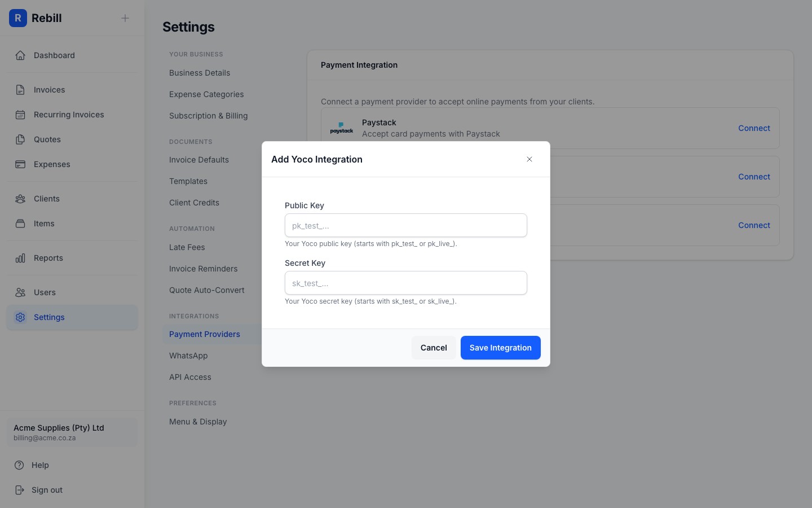Click the Invoices document icon
812x508 pixels.
[x=20, y=90]
